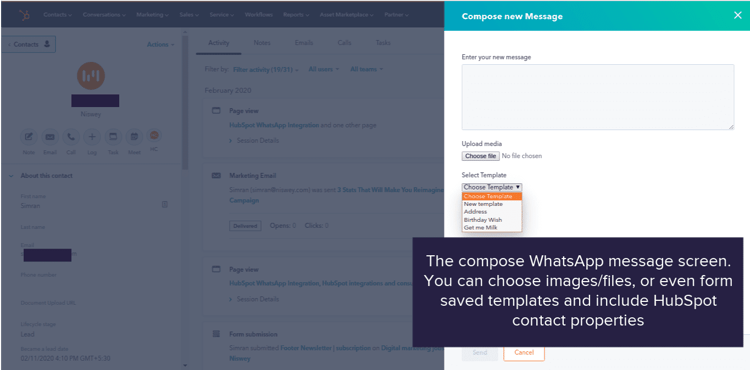750x370 pixels.
Task: Start a Call via phone icon
Action: click(71, 137)
